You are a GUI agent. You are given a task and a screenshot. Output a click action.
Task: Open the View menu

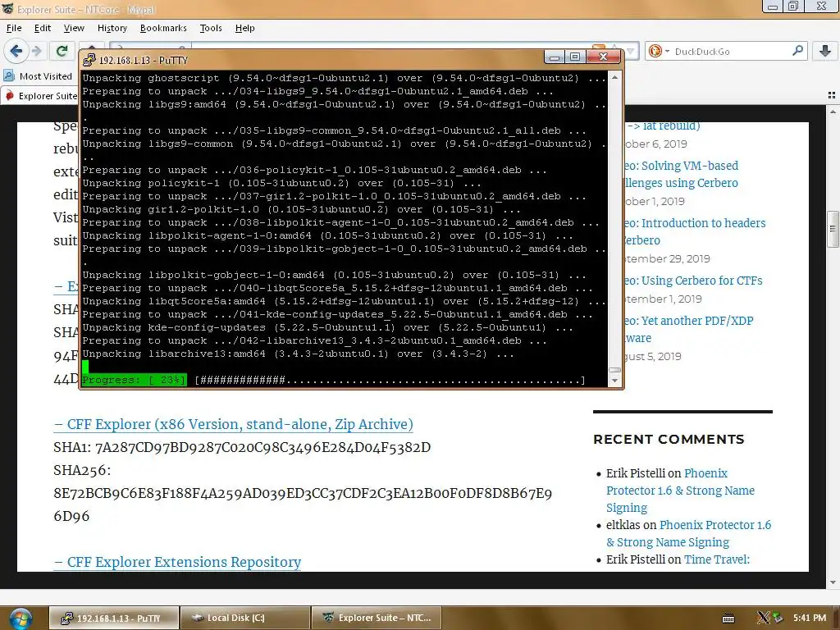74,28
